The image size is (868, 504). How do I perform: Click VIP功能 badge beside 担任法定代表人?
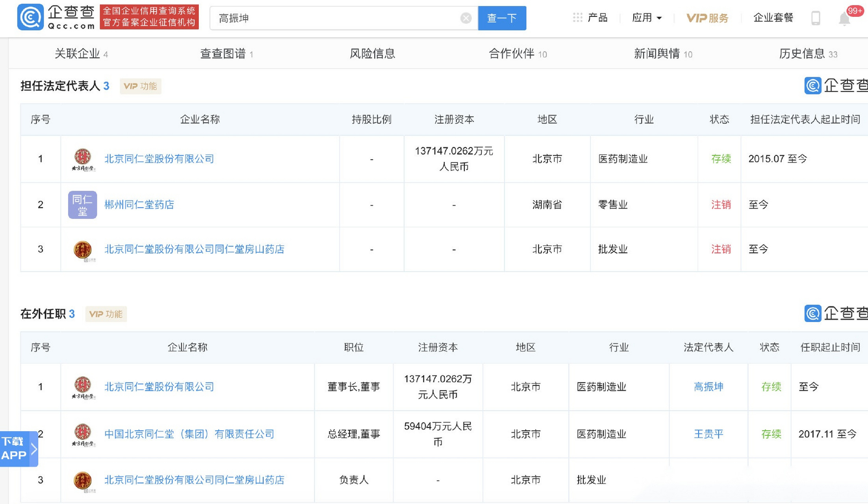coord(140,86)
